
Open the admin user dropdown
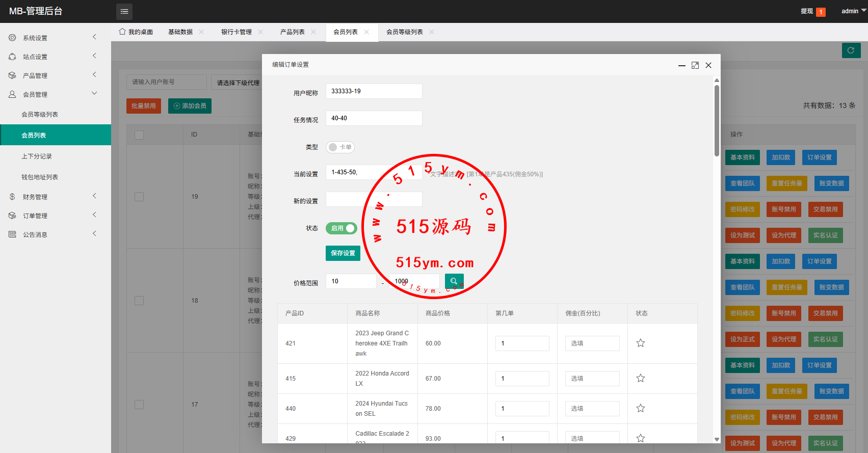click(x=853, y=11)
